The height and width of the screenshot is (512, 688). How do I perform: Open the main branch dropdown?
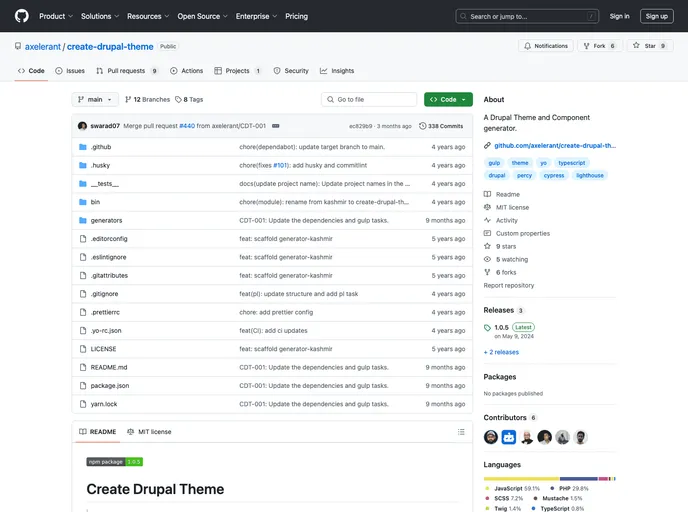[95, 100]
